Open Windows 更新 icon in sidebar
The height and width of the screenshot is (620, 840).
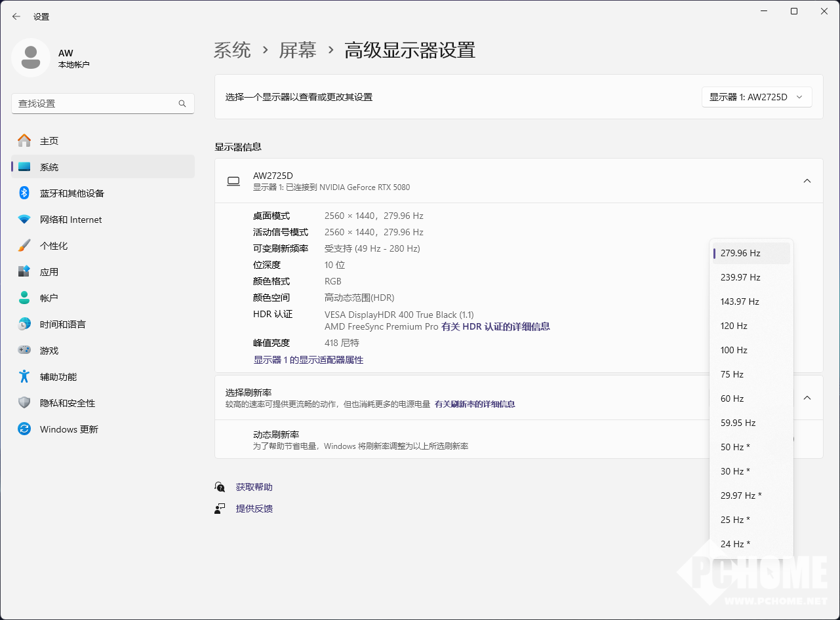[24, 429]
